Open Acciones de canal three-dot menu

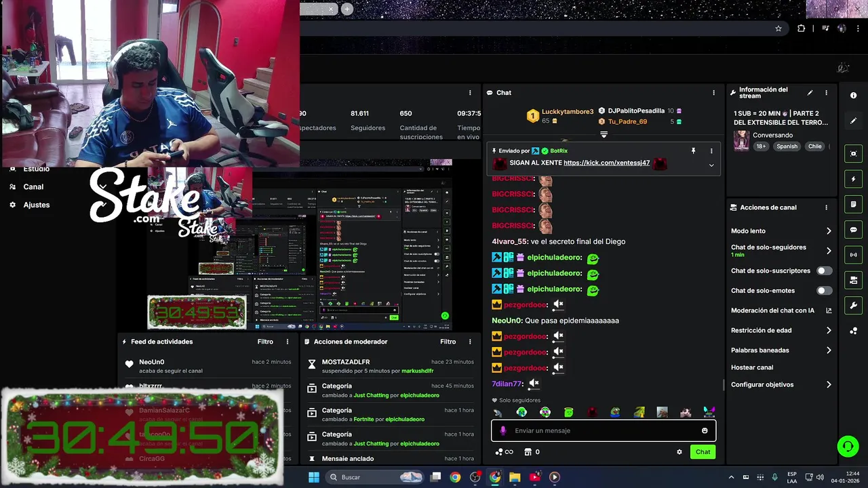pyautogui.click(x=826, y=207)
